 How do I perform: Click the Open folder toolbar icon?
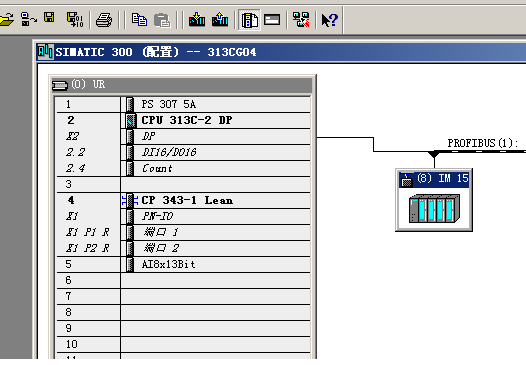pos(6,20)
